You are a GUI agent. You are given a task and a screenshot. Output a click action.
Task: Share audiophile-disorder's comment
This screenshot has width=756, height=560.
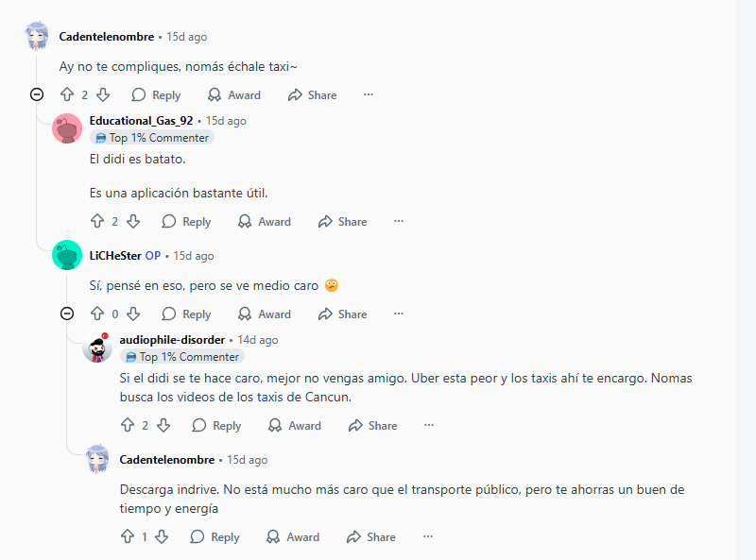(x=372, y=425)
